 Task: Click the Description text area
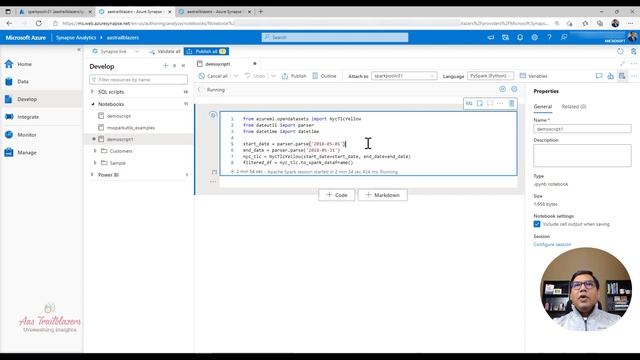(582, 156)
